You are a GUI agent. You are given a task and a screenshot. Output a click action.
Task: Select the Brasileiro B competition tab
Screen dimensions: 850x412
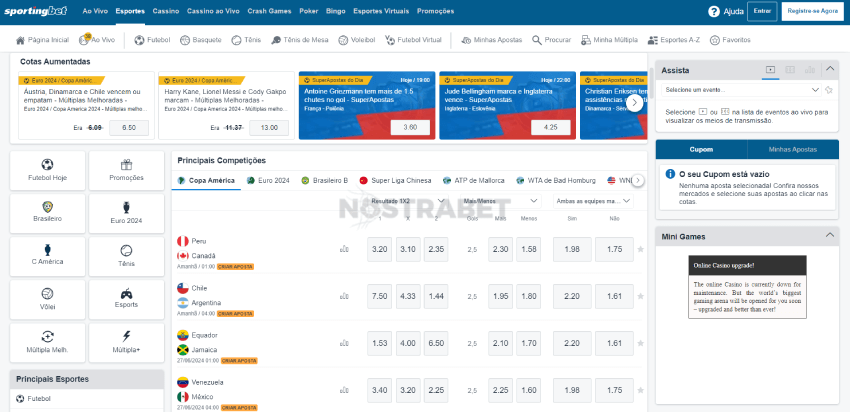[x=324, y=181]
